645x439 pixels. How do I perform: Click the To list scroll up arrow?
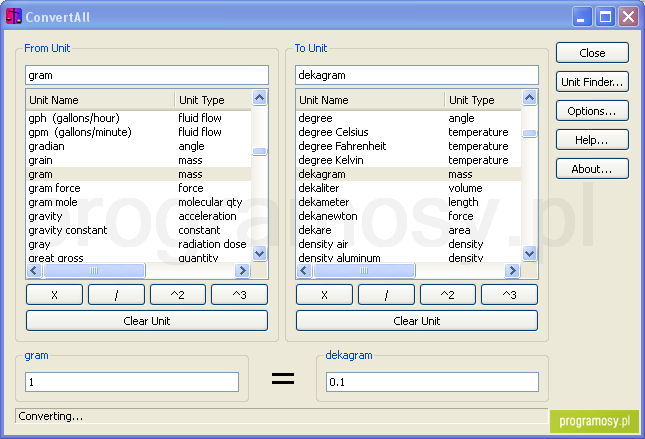pos(529,98)
